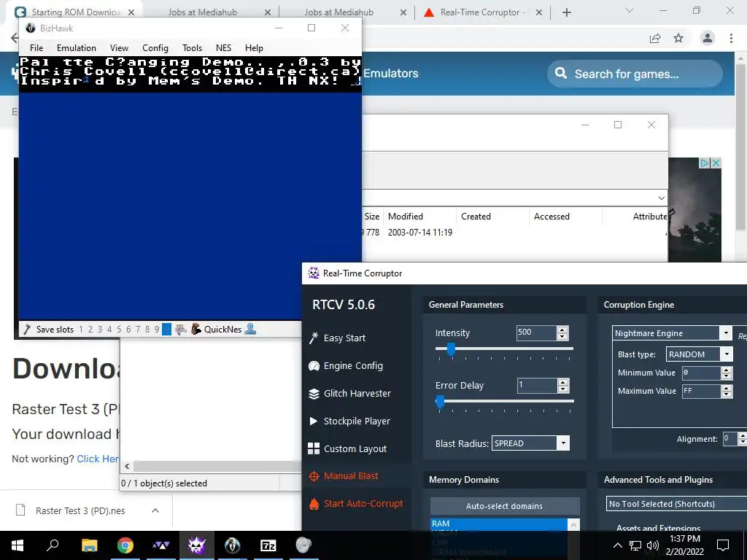This screenshot has width=747, height=560.
Task: Open the BizHawk Emulation menu
Action: click(x=76, y=48)
